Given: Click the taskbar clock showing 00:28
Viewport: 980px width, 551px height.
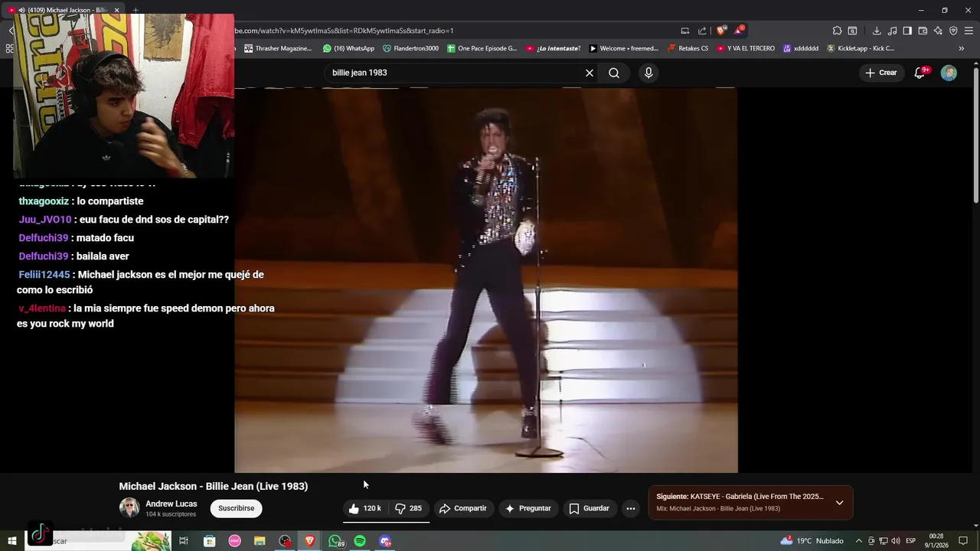Looking at the screenshot, I should point(936,541).
